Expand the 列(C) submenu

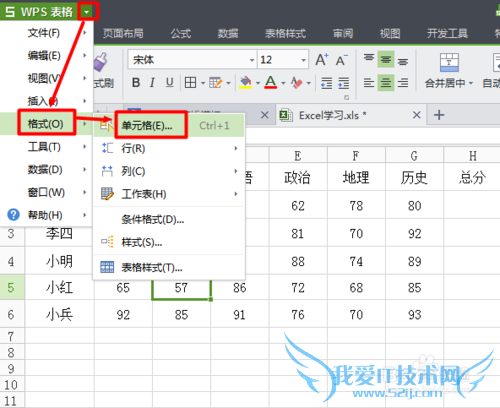click(133, 171)
